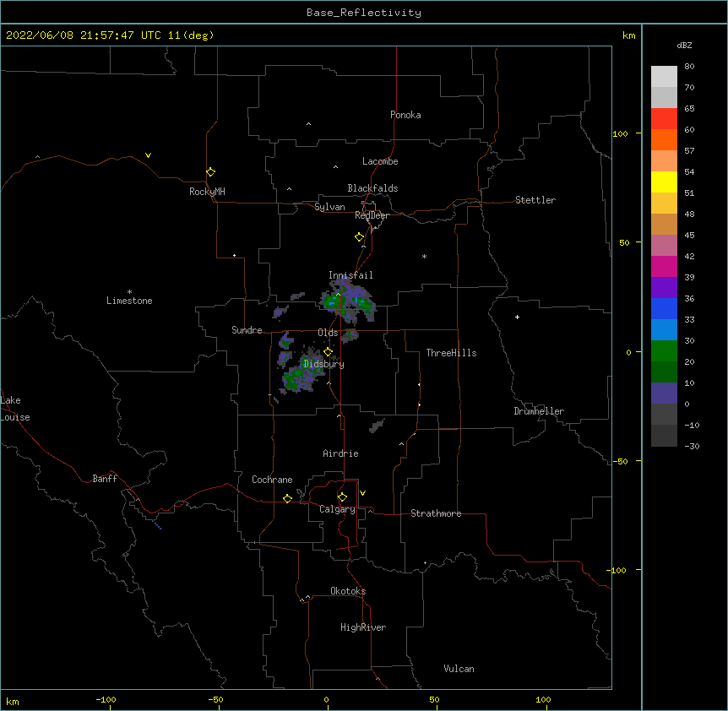Click the Cochrane label

click(272, 480)
